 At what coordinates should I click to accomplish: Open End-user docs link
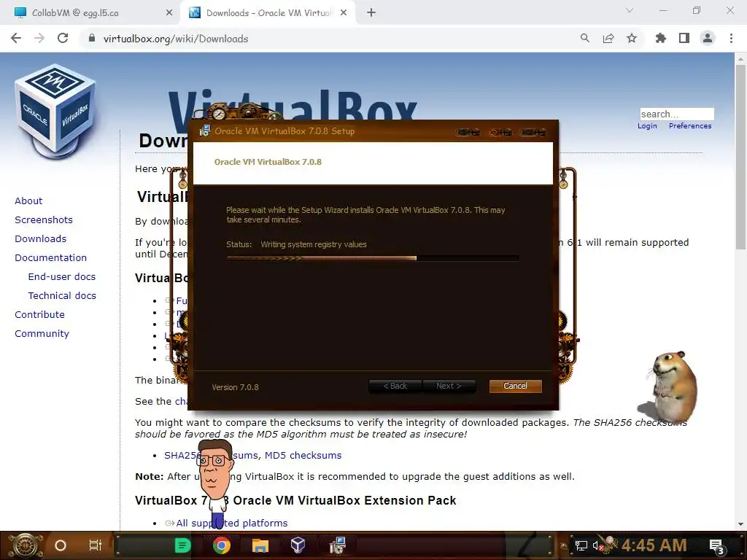[62, 276]
